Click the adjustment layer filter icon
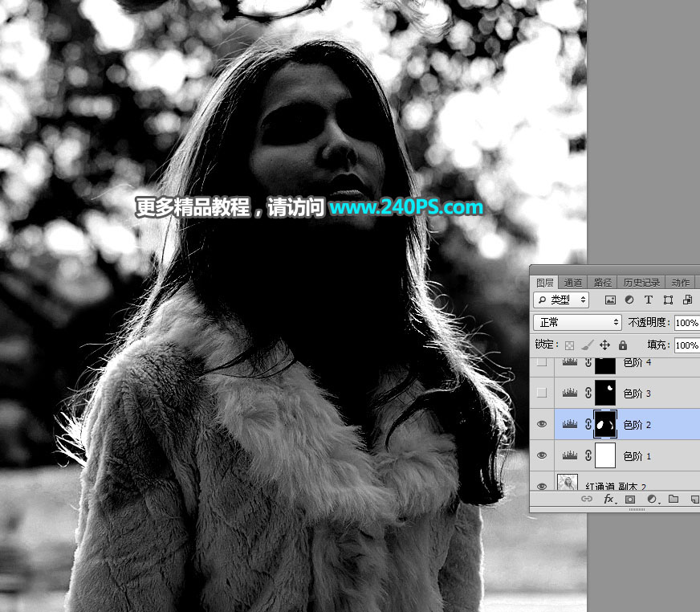Screen dimensions: 700x612 click(629, 300)
